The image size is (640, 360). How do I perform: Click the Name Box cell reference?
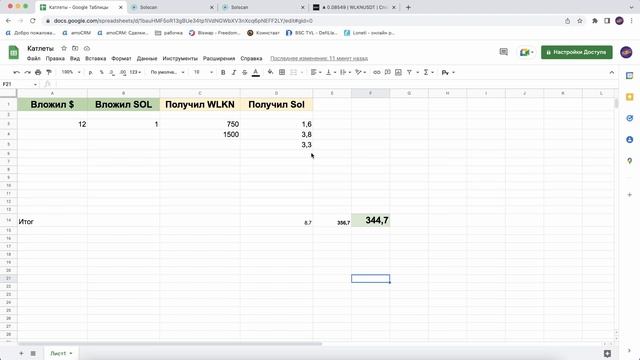(19, 84)
